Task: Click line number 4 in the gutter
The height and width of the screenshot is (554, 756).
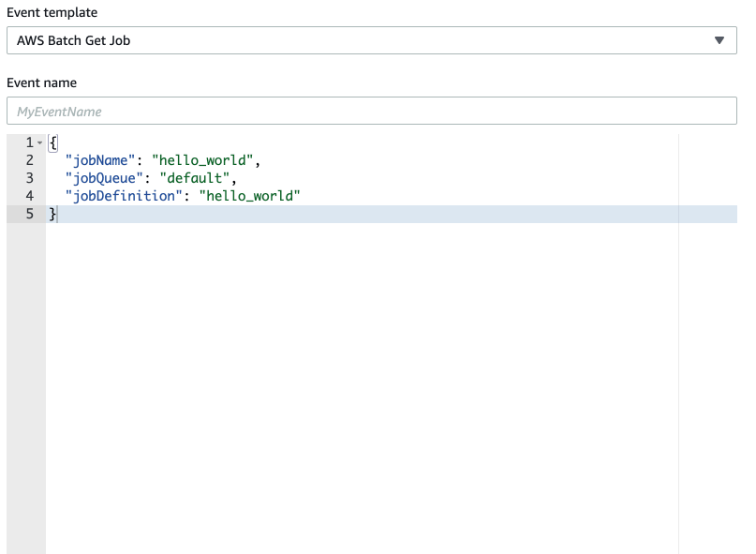Action: point(29,196)
